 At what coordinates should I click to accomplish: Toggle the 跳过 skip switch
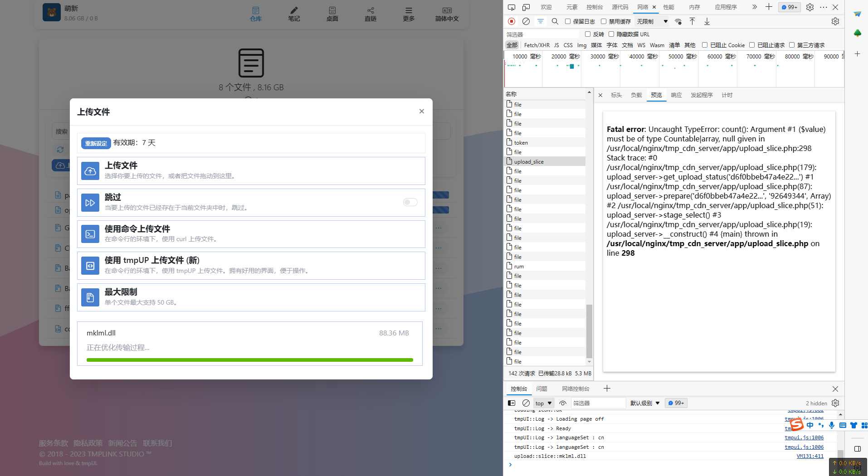410,202
